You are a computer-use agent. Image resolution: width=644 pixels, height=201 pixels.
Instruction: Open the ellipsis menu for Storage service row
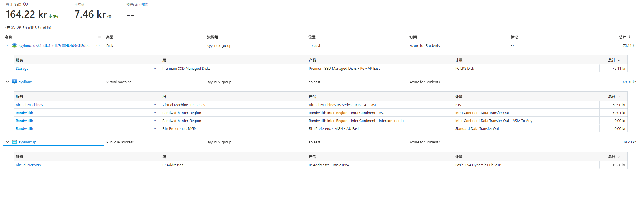point(154,68)
